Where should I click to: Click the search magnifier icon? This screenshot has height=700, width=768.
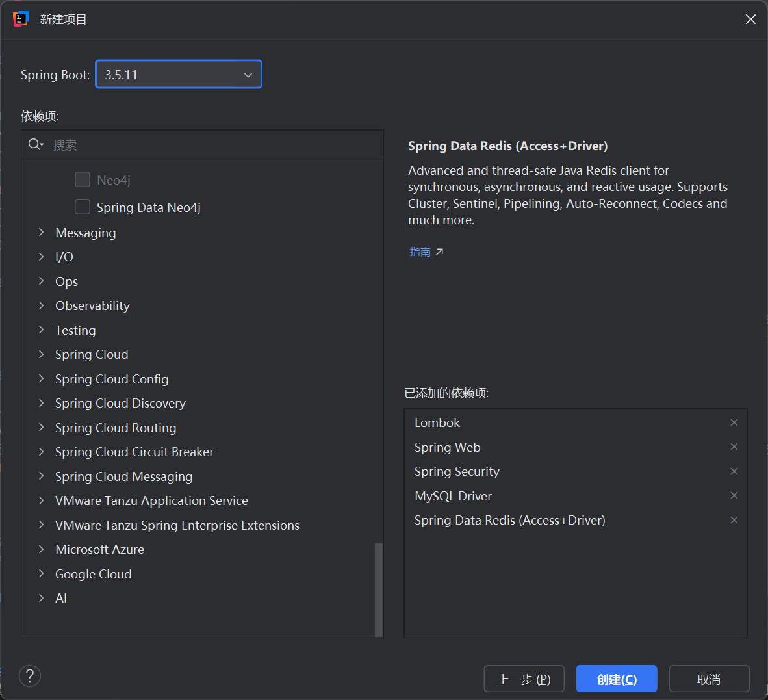click(36, 144)
